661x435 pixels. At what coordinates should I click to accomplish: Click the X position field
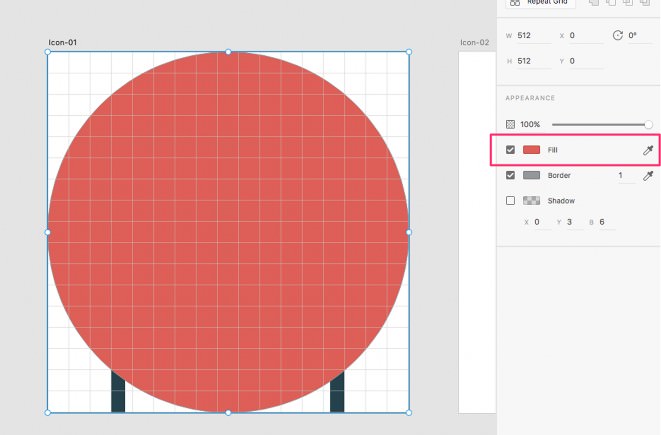586,36
